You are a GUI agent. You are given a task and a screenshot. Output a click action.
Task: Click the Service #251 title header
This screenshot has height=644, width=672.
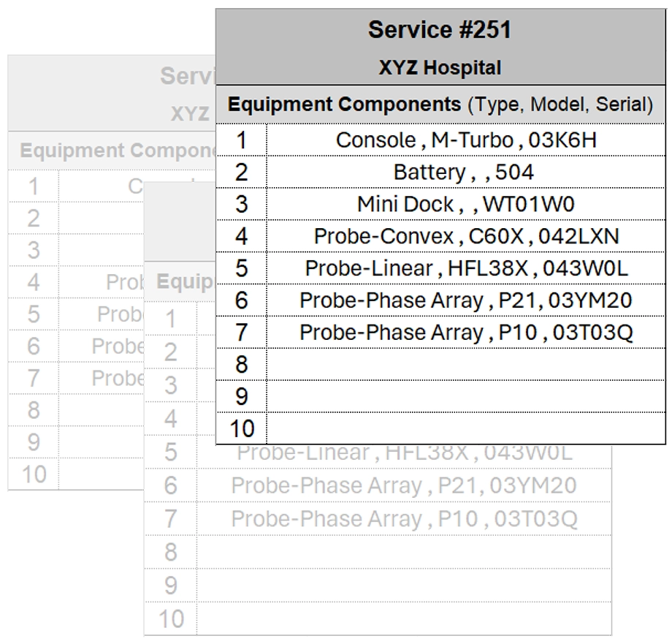click(440, 30)
